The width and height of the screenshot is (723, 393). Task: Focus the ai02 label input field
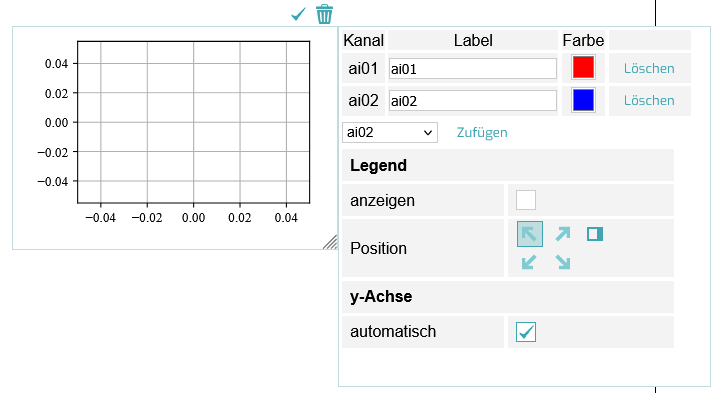[x=473, y=101]
